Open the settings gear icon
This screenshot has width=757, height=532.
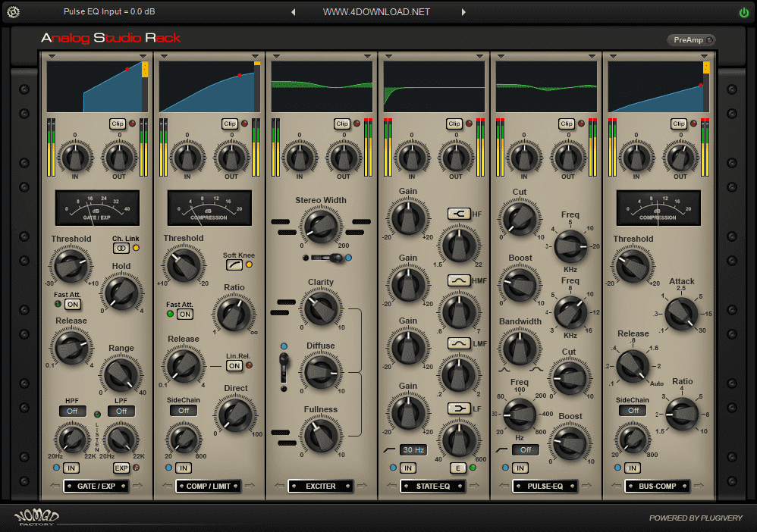point(13,12)
